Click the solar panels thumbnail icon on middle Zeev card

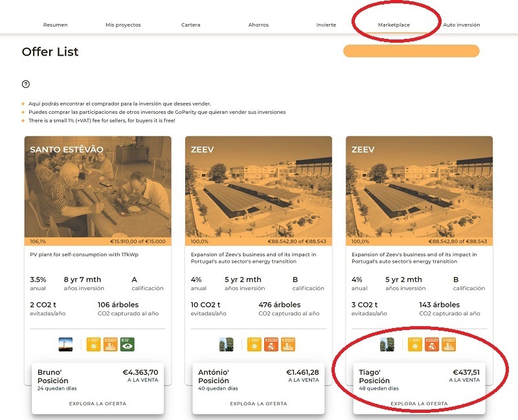point(225,345)
